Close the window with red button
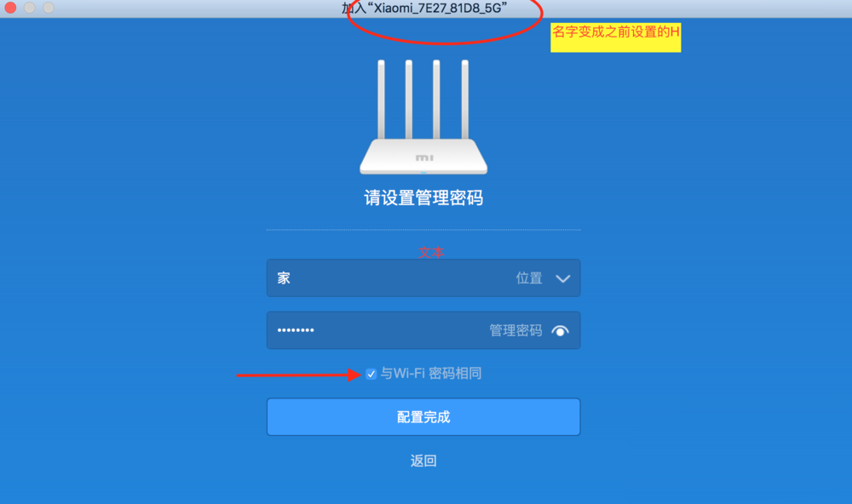 point(10,8)
